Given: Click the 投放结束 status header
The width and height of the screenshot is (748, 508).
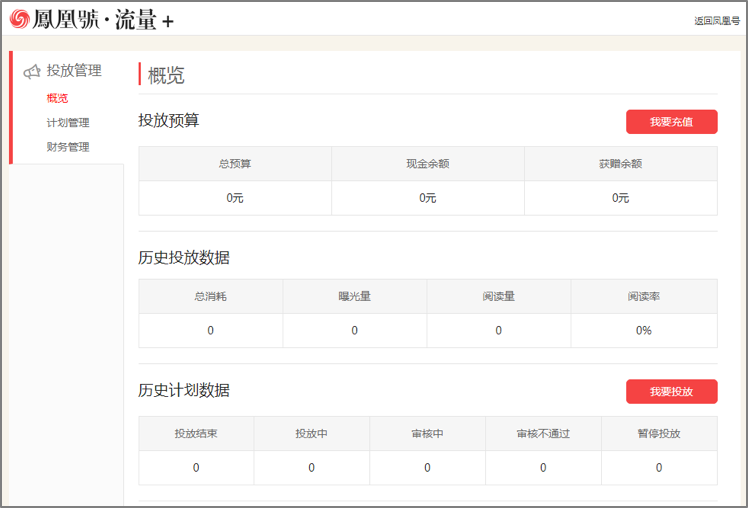Looking at the screenshot, I should [196, 435].
